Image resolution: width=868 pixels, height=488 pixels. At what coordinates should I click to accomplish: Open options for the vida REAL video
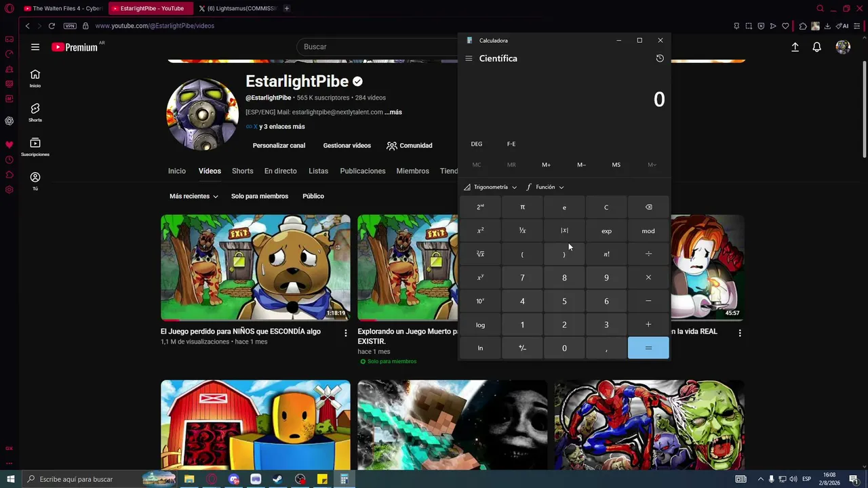click(x=740, y=333)
